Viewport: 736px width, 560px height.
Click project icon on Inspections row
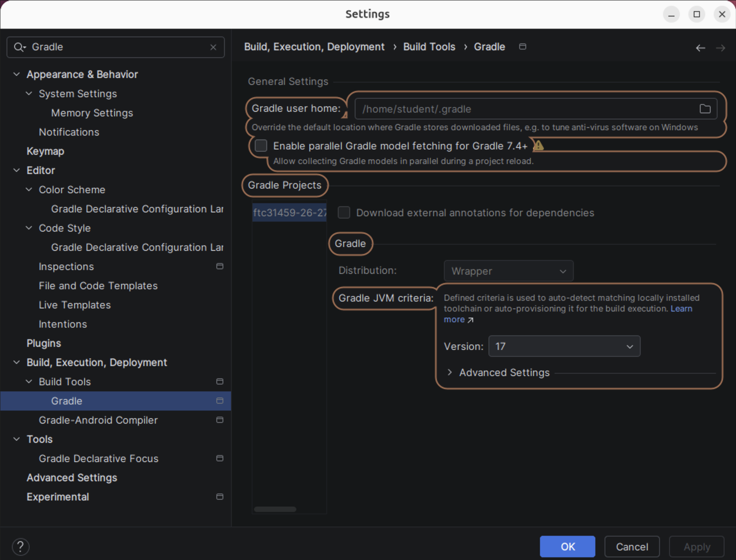point(220,266)
